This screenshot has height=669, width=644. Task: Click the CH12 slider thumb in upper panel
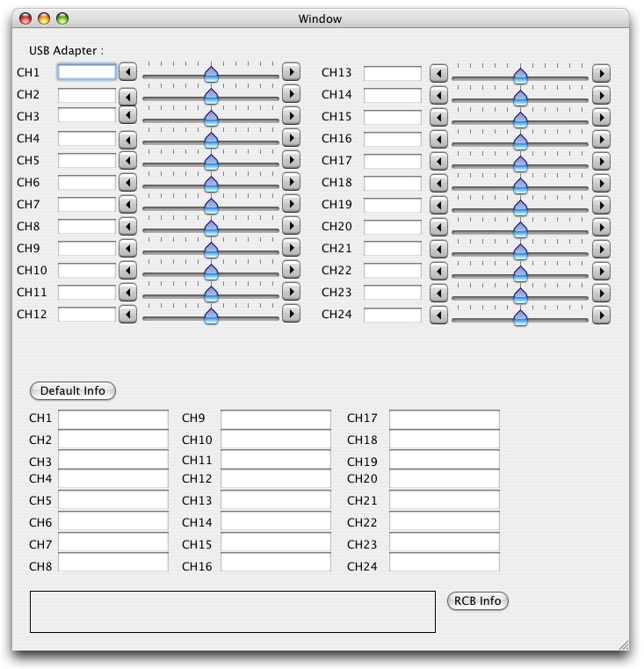pos(211,316)
